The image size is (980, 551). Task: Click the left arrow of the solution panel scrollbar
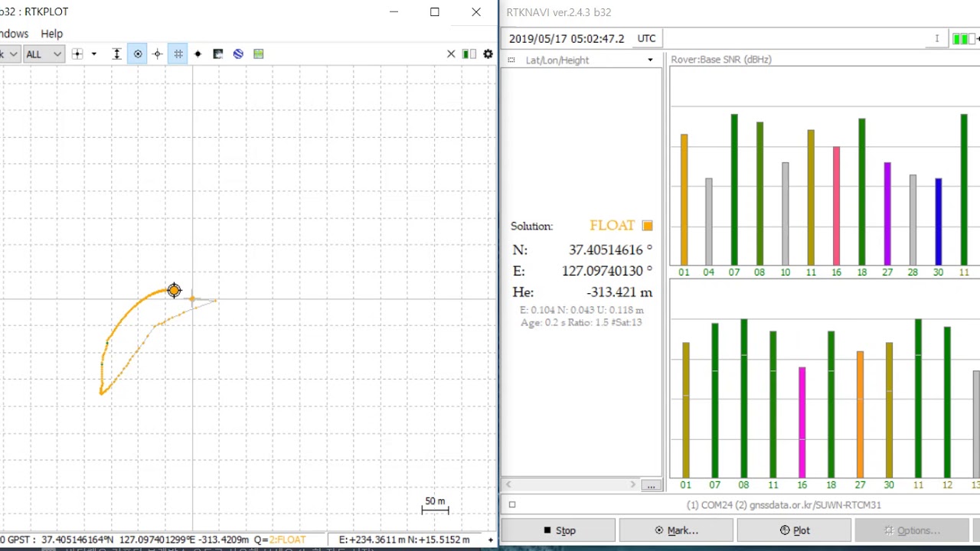click(508, 484)
